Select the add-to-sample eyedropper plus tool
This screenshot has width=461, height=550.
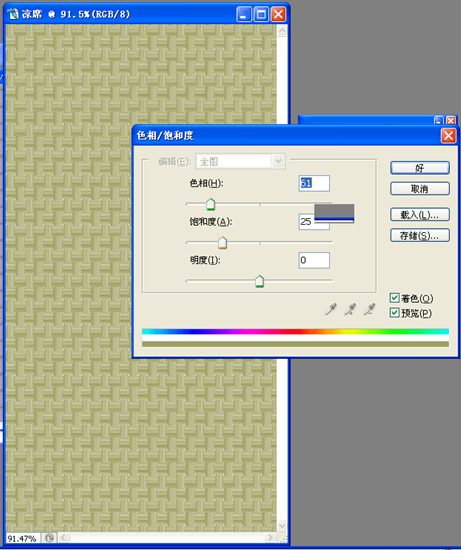click(x=350, y=309)
